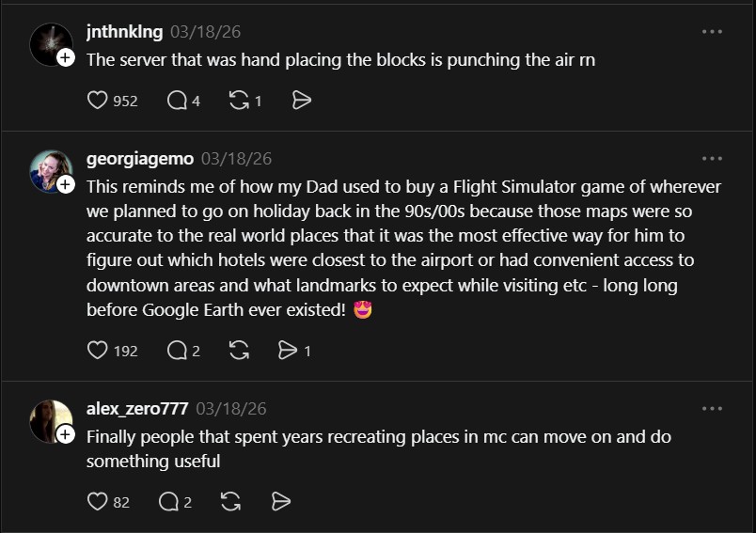Repost georgiagemo's Flight Simulator comment
The width and height of the screenshot is (756, 533).
coord(239,351)
